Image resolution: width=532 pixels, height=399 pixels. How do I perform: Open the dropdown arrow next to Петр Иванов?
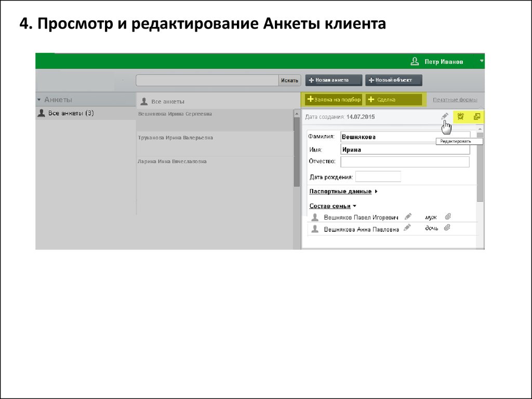tap(482, 61)
